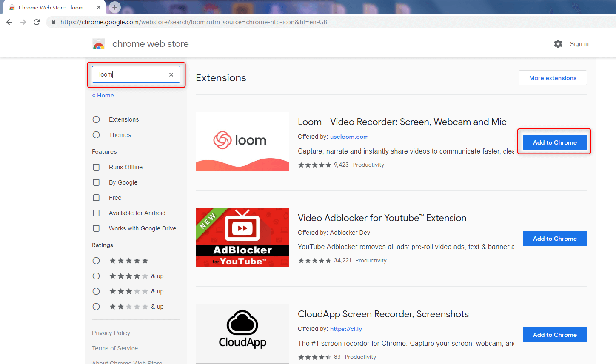
Task: Click the Offered by: Adblocker Dev text
Action: pyautogui.click(x=334, y=233)
